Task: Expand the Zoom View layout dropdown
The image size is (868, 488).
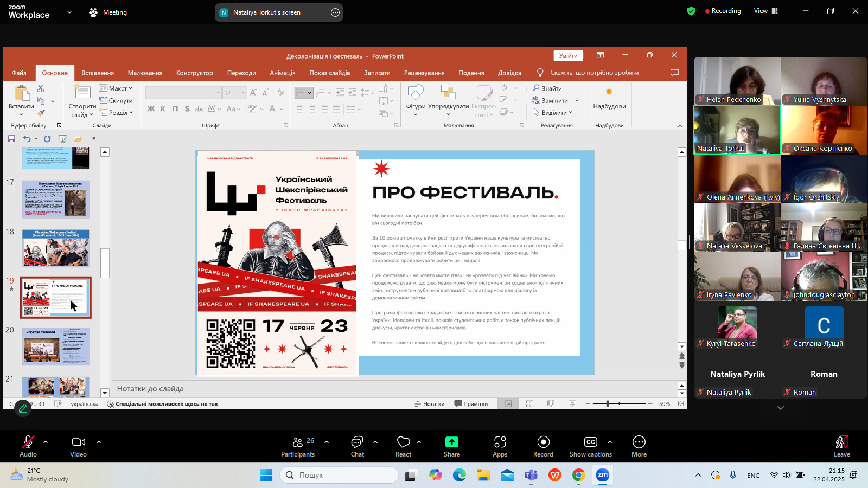Action: point(765,11)
